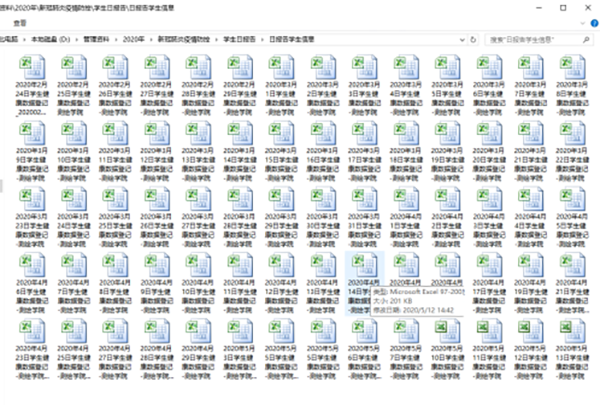Open the address bar history dropdown
Viewport: 600px width, 405px height.
[x=462, y=40]
